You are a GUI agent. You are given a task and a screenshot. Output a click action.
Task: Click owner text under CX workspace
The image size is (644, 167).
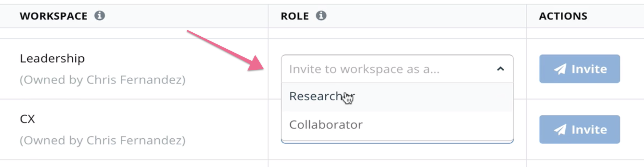point(103,140)
